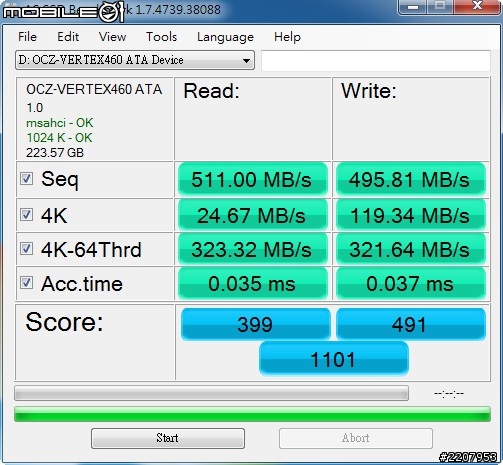Click the Start benchmark button
This screenshot has width=503, height=465.
(x=168, y=438)
